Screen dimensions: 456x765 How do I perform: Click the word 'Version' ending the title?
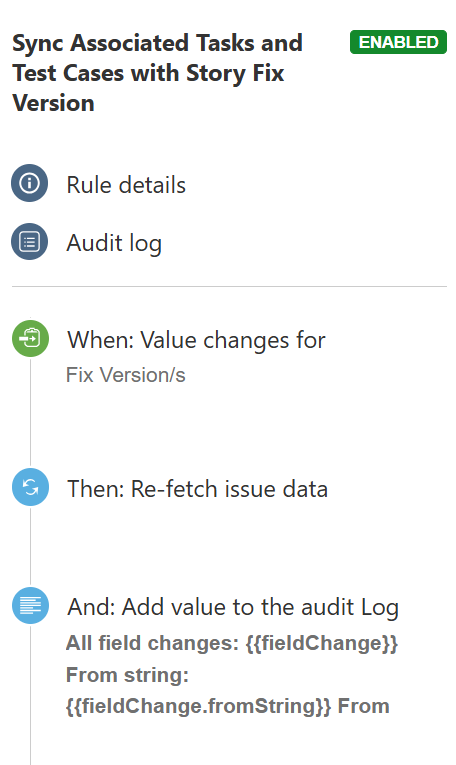coord(53,103)
